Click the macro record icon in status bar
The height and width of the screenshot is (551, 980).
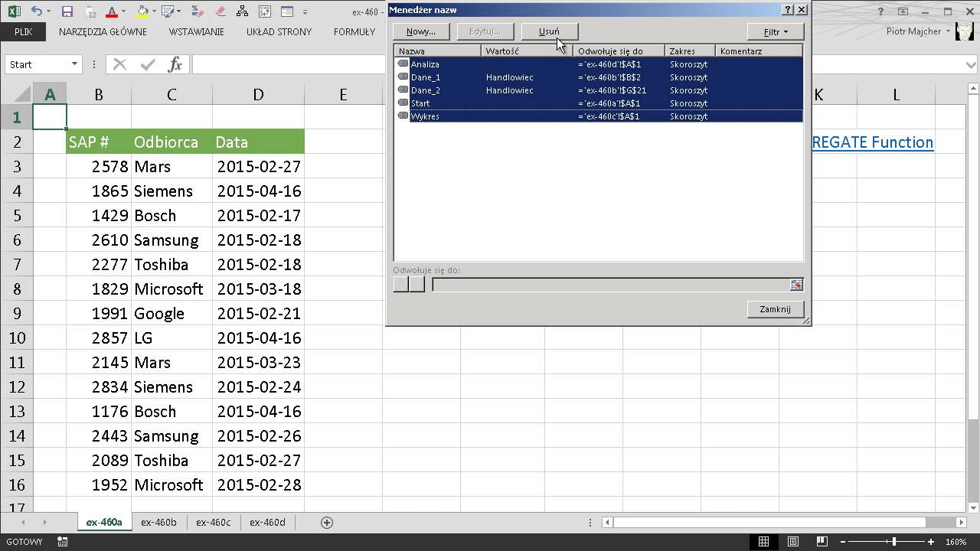tap(63, 542)
